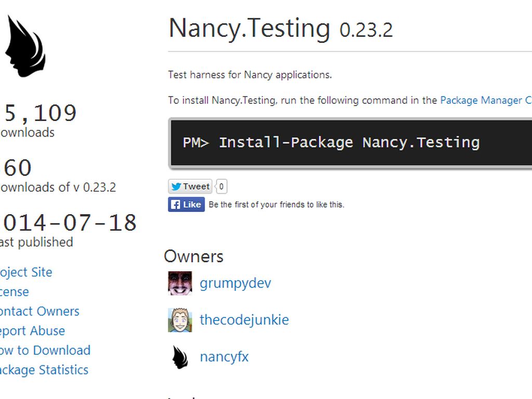Image resolution: width=532 pixels, height=399 pixels.
Task: View the Package Statistics link
Action: pos(44,370)
